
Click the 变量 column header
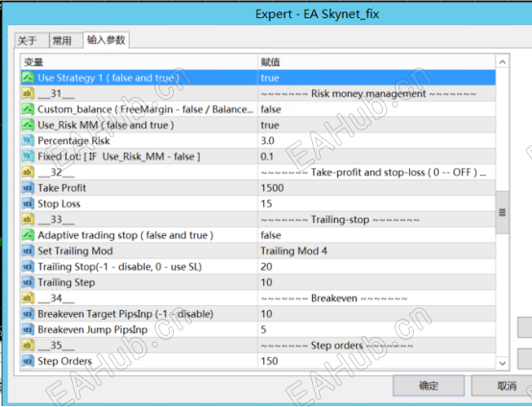(x=139, y=62)
